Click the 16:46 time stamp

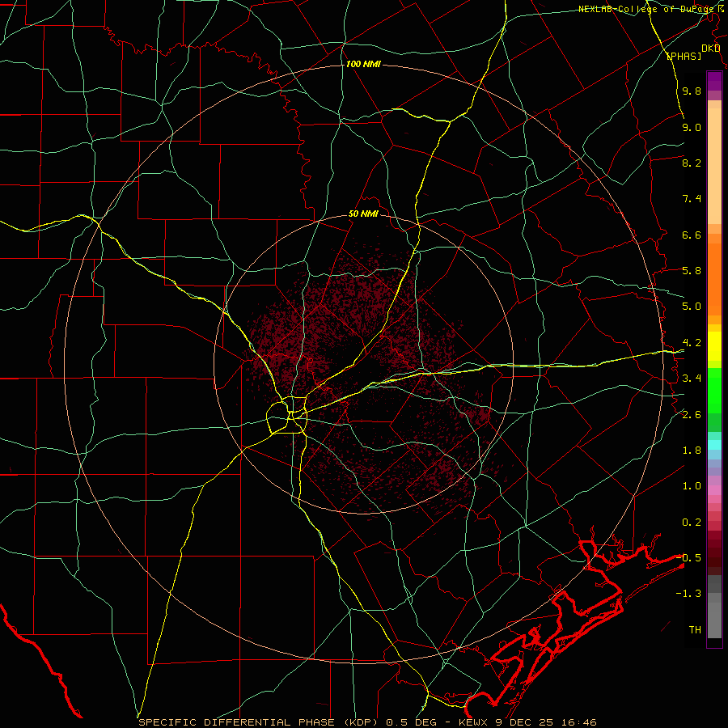tap(579, 722)
